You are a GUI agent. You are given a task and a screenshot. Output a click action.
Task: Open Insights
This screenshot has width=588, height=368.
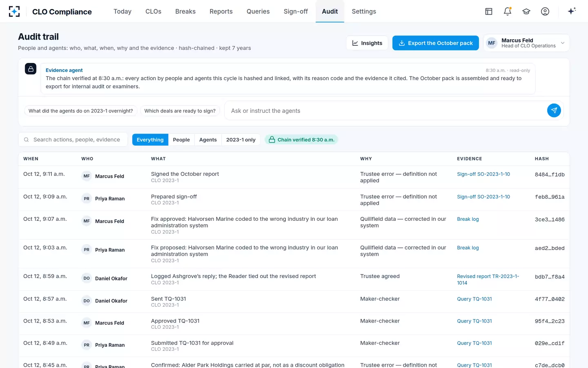[367, 43]
